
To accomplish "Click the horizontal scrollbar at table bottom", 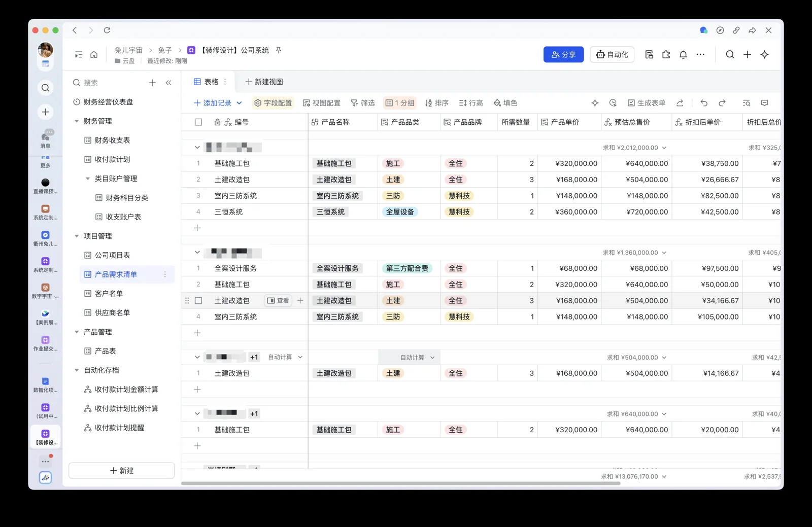I will pos(401,483).
